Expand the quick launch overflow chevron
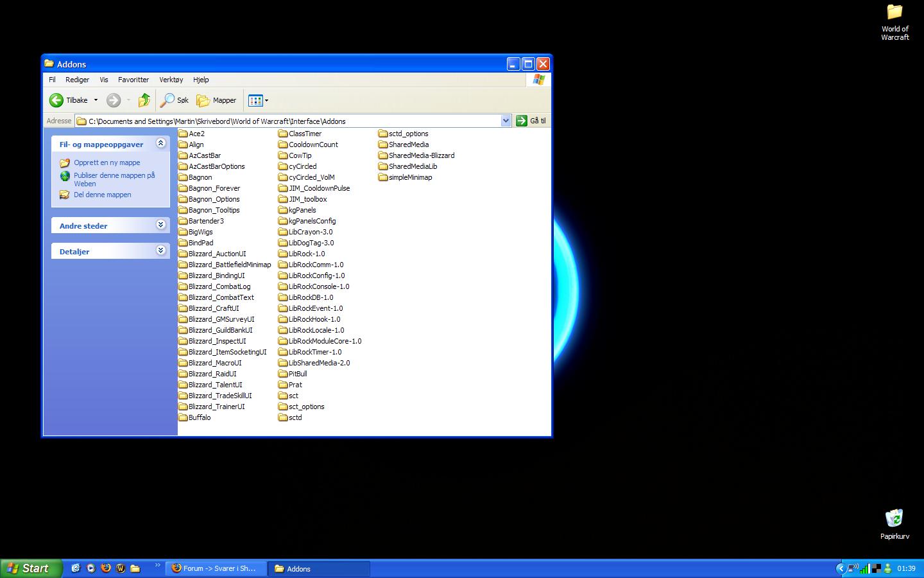 (x=157, y=566)
